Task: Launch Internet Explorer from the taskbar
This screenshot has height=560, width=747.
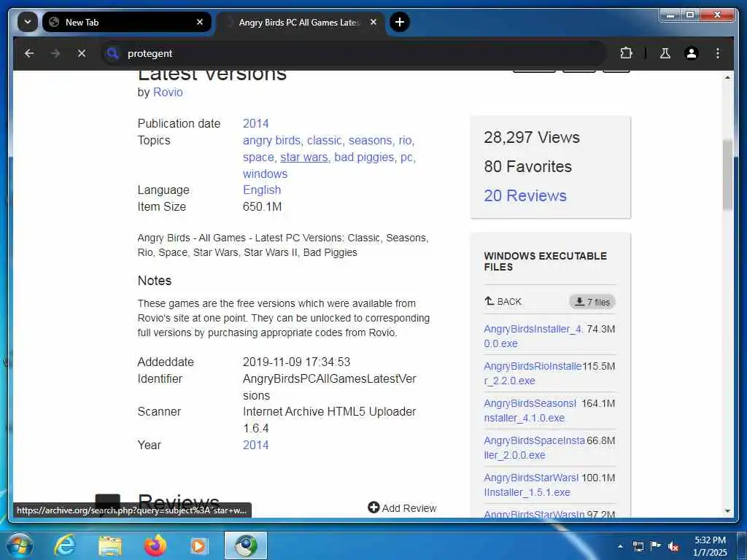Action: coord(65,545)
